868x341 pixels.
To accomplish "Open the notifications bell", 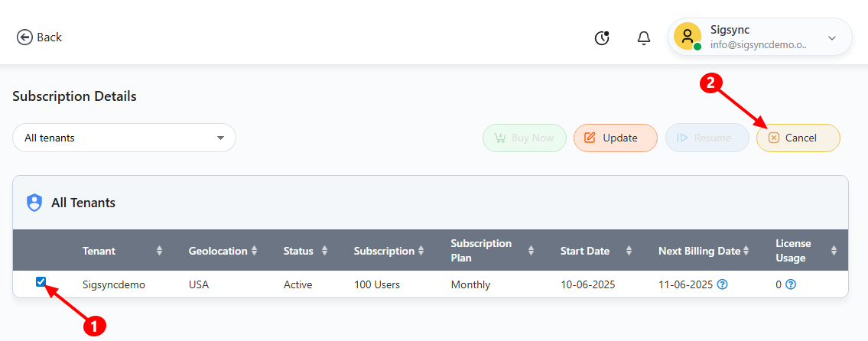I will tap(644, 37).
